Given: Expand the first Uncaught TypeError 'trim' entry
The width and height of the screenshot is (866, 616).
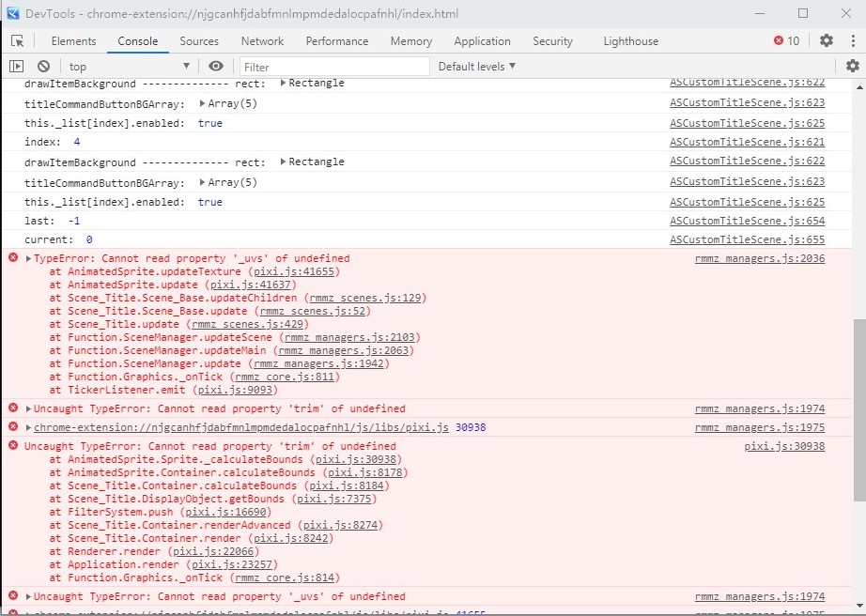Looking at the screenshot, I should (28, 409).
